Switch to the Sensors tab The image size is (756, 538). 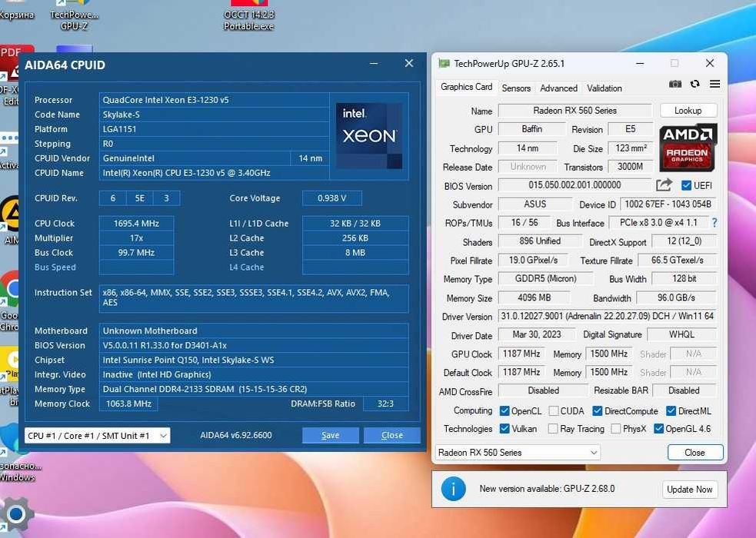click(x=516, y=88)
